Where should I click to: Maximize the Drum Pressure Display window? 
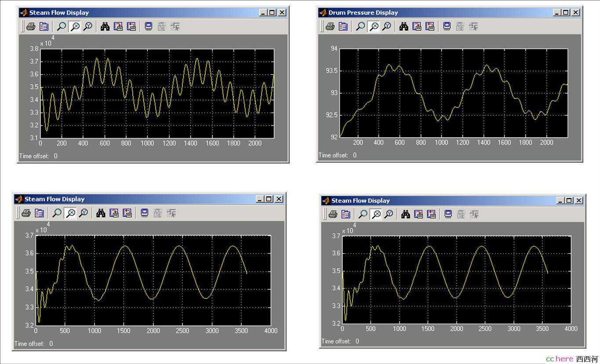pyautogui.click(x=566, y=13)
